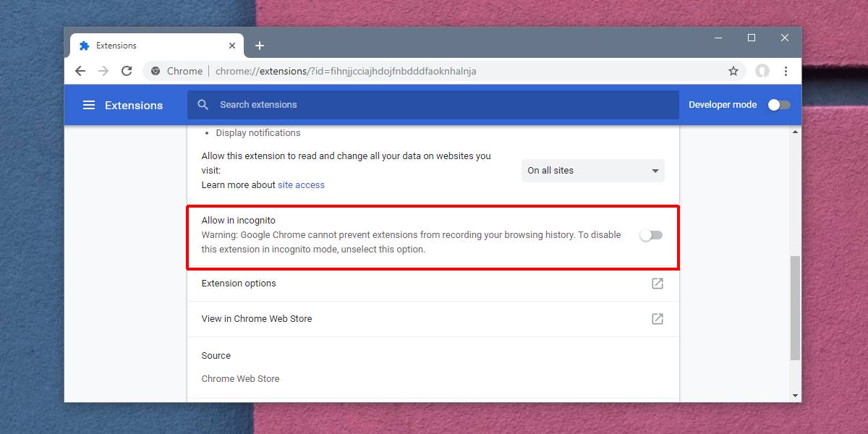Open a new browser tab
Screen dimensions: 868x434
click(x=260, y=45)
